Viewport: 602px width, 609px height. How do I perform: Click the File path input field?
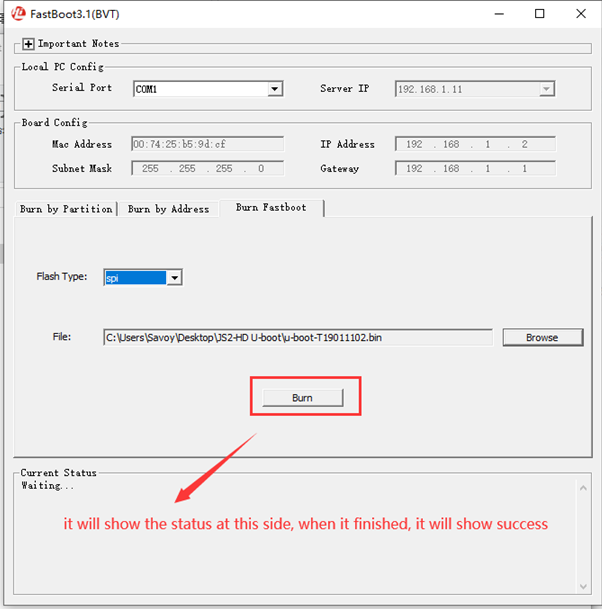(x=298, y=338)
